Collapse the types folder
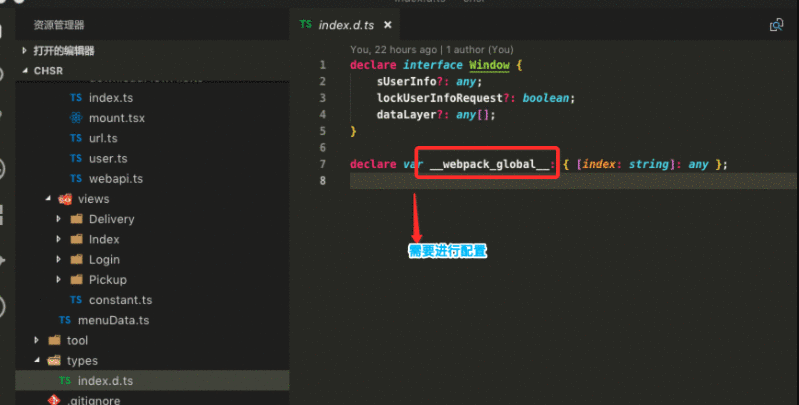Screen dimensions: 799x405 point(37,361)
